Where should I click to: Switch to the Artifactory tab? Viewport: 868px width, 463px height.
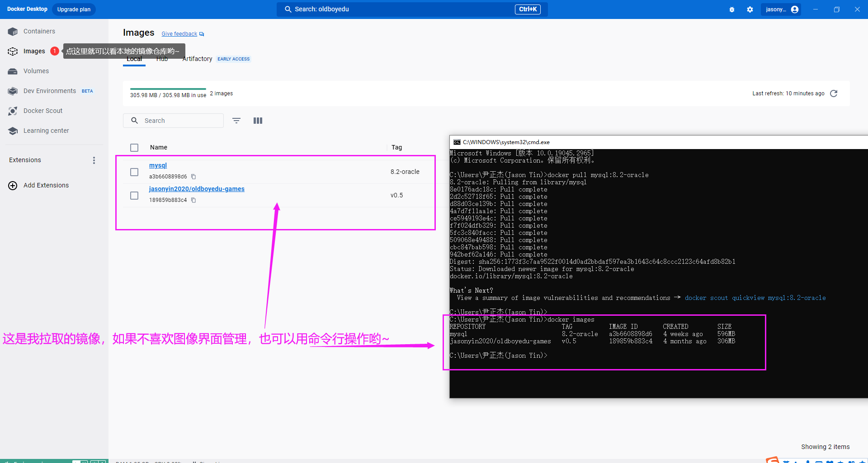click(x=198, y=59)
